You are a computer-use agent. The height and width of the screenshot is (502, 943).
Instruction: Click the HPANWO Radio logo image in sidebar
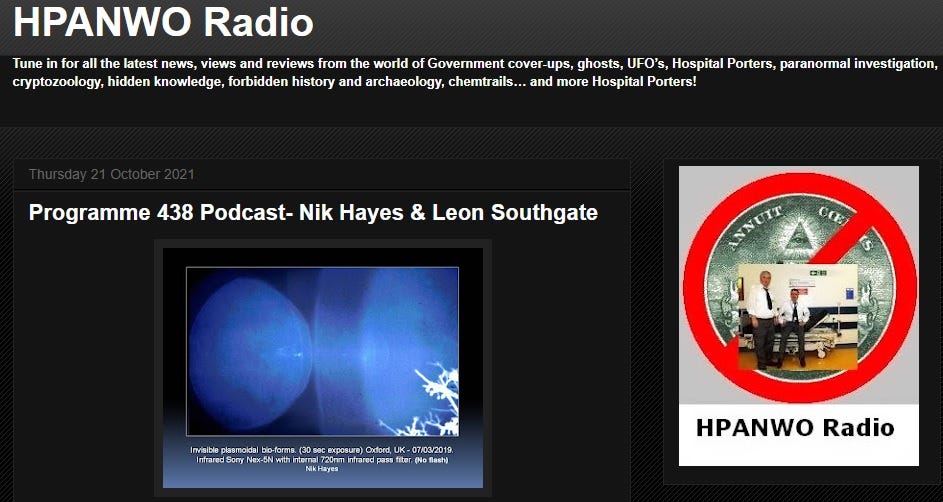click(799, 316)
